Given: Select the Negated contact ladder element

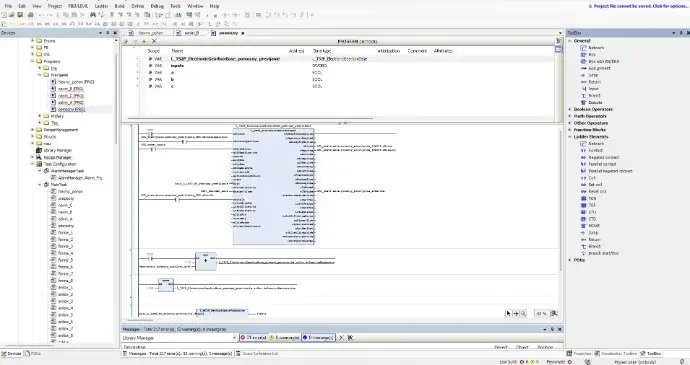Looking at the screenshot, I should point(600,157).
